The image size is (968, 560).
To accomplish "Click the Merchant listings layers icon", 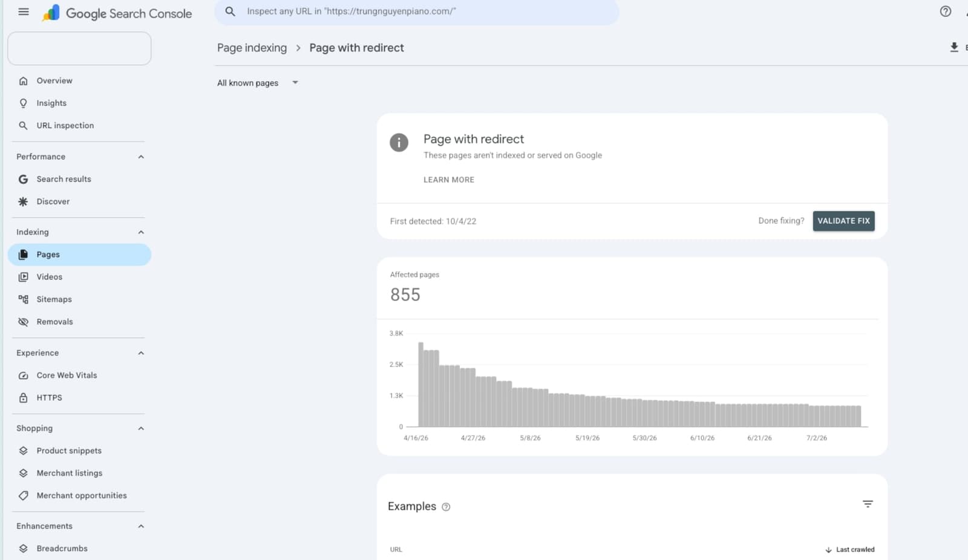I will [x=23, y=473].
